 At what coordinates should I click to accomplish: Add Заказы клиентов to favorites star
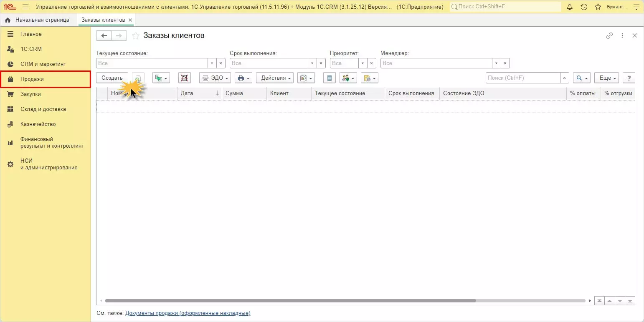coord(135,35)
